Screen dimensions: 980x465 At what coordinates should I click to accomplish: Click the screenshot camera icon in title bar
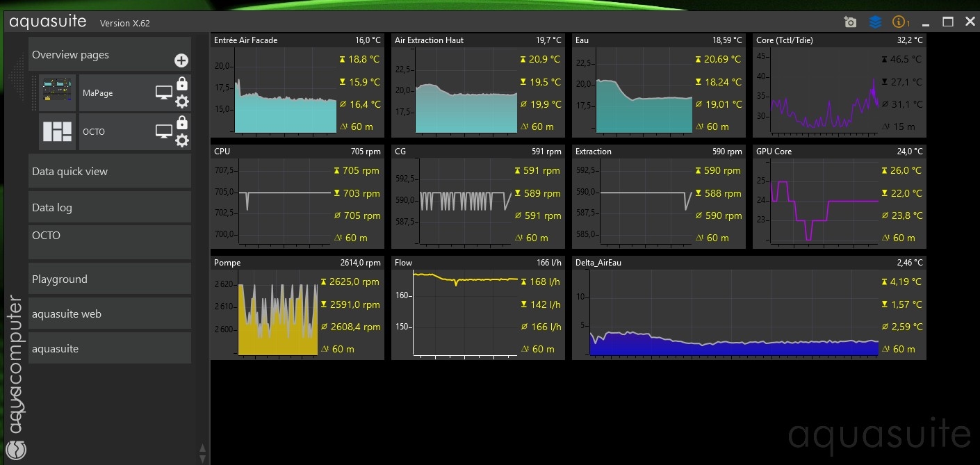850,22
